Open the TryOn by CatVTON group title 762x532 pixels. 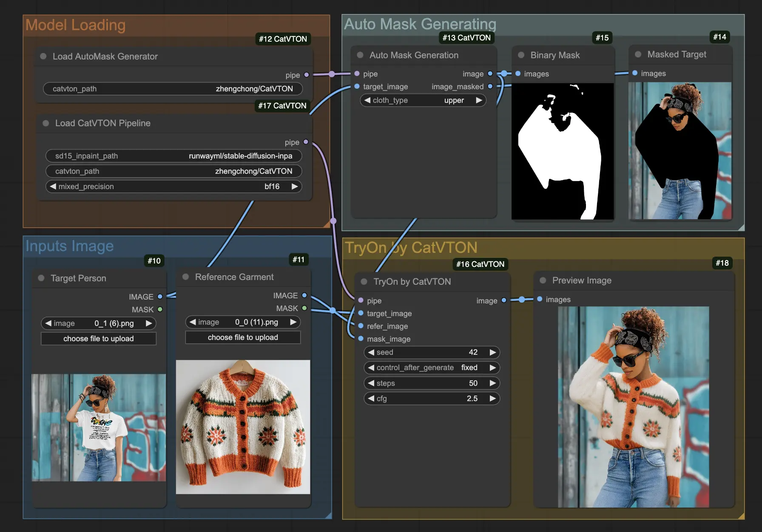click(411, 248)
